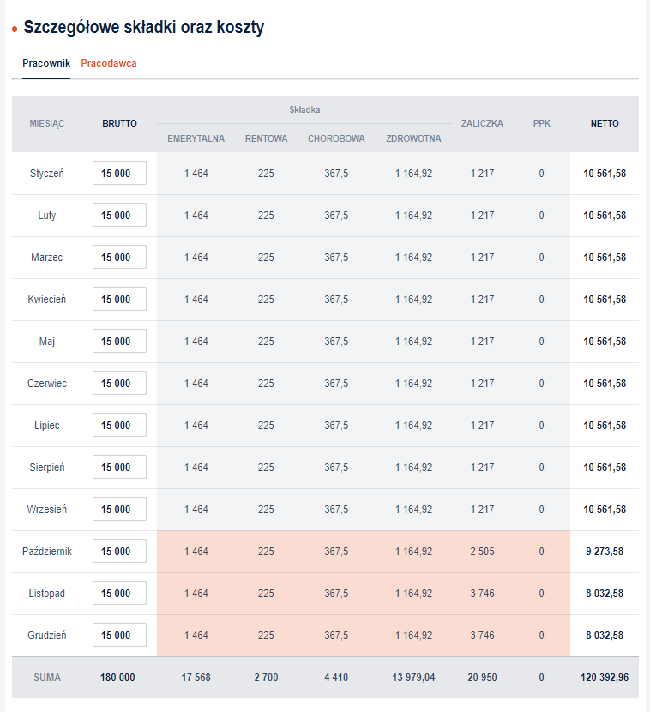Select the Październik brutto input field
Screen dimensions: 652x712
tap(120, 551)
